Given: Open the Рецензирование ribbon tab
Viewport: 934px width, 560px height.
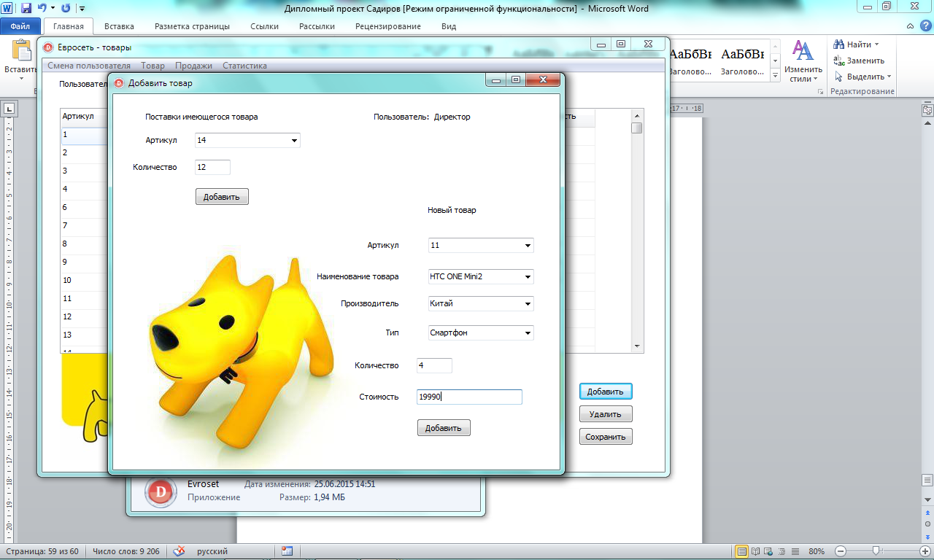Looking at the screenshot, I should click(x=388, y=26).
